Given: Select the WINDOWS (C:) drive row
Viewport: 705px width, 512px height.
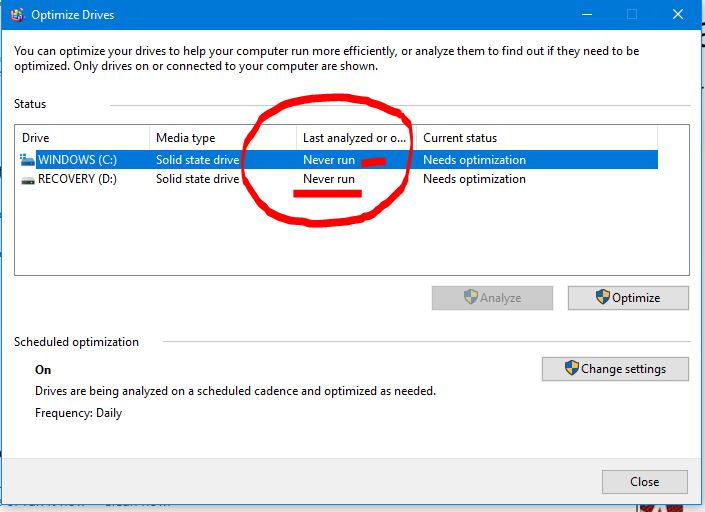Looking at the screenshot, I should (x=337, y=160).
